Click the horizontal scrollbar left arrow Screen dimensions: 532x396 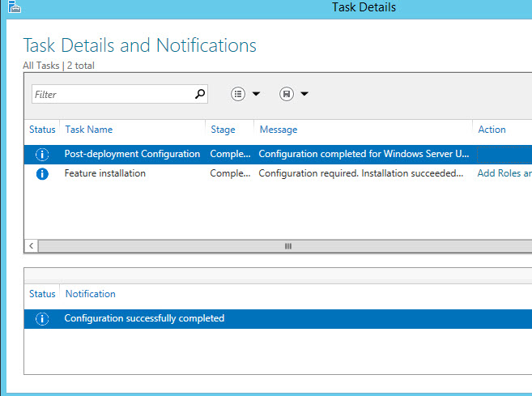tap(32, 246)
